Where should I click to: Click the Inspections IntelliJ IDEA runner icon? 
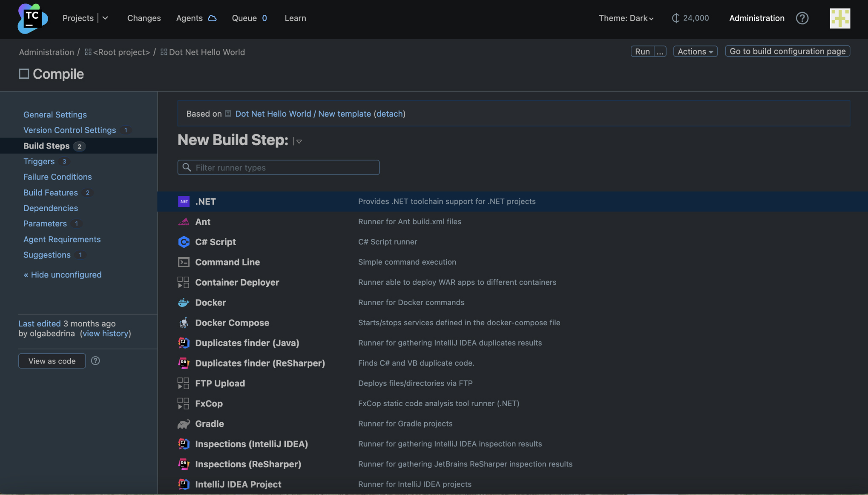click(x=183, y=443)
